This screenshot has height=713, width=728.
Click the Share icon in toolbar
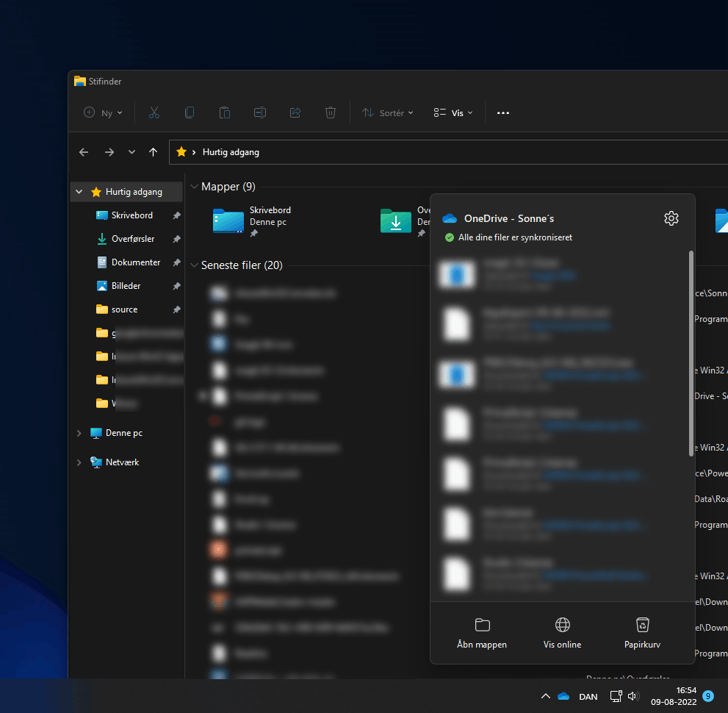295,113
